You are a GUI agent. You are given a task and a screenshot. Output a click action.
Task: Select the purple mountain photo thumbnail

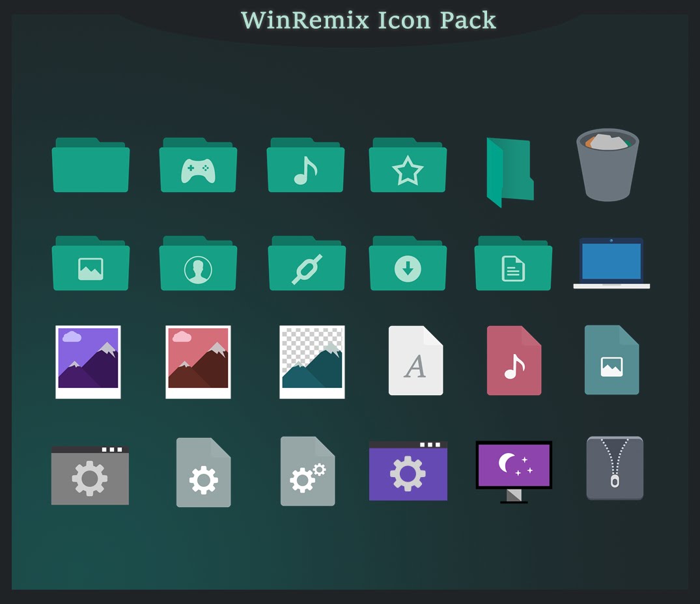(88, 361)
